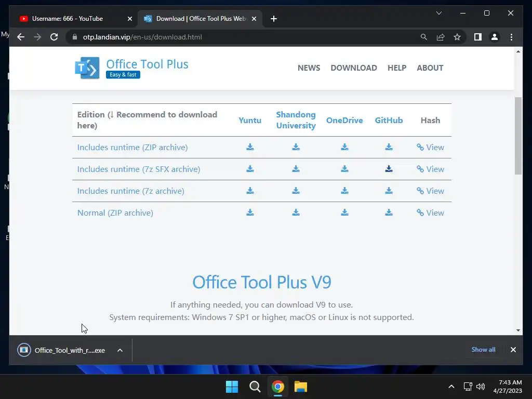Select the Download Office Tool Plus tab
The width and height of the screenshot is (532, 399).
pyautogui.click(x=201, y=19)
